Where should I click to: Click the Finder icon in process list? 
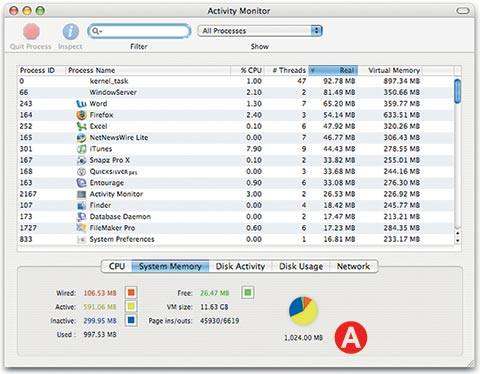(x=81, y=206)
